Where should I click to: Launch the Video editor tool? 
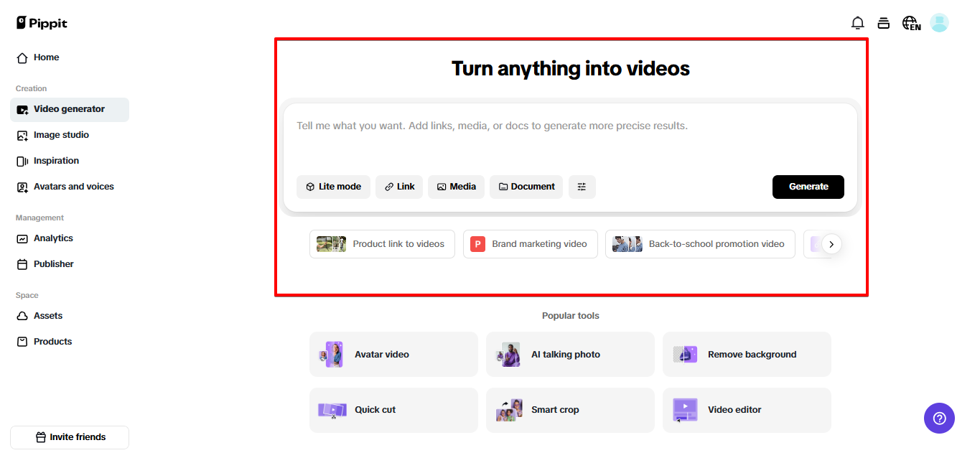(x=746, y=410)
